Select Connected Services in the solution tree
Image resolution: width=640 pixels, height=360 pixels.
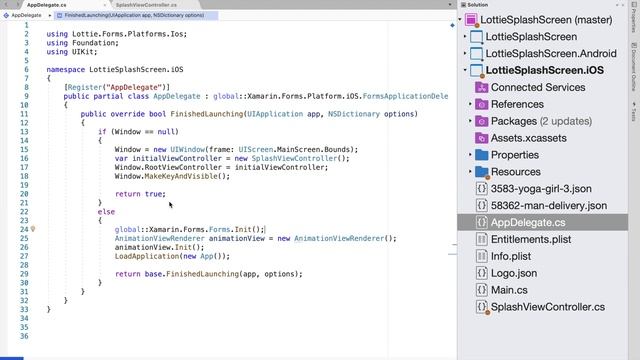click(538, 87)
